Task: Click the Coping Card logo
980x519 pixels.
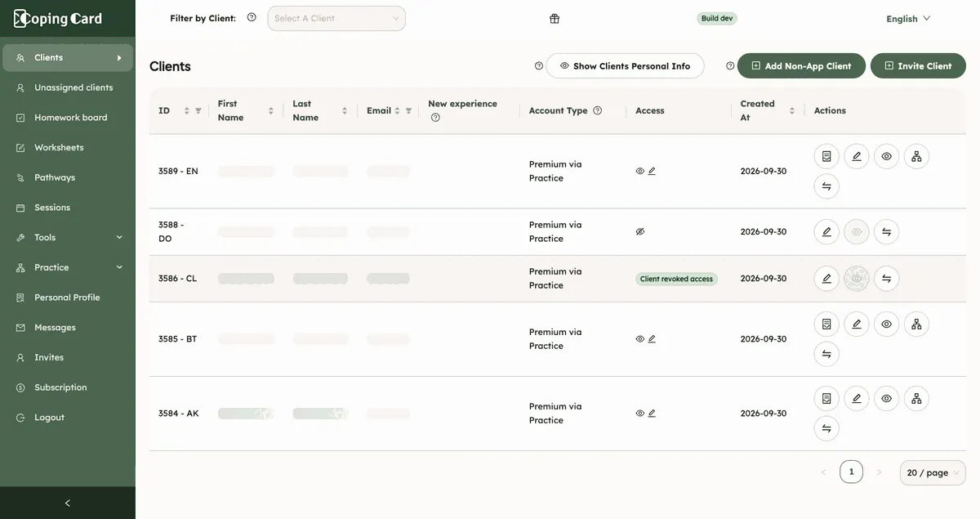Action: click(58, 19)
